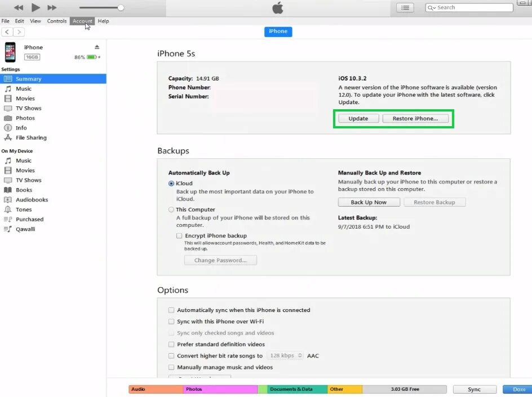Click the iPhone device thumbnail in sidebar

click(10, 52)
